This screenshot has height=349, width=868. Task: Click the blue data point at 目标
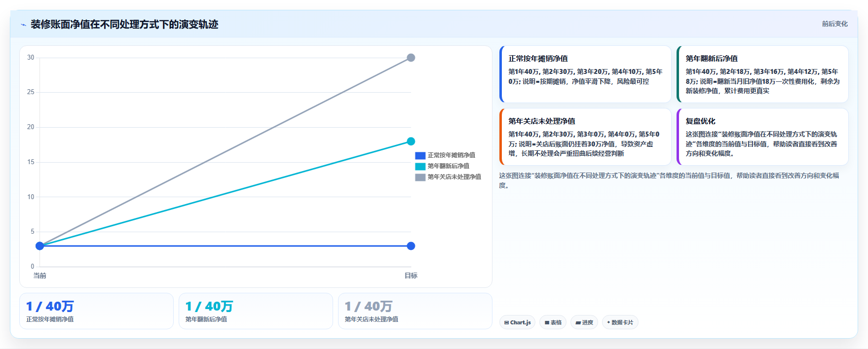click(x=411, y=246)
